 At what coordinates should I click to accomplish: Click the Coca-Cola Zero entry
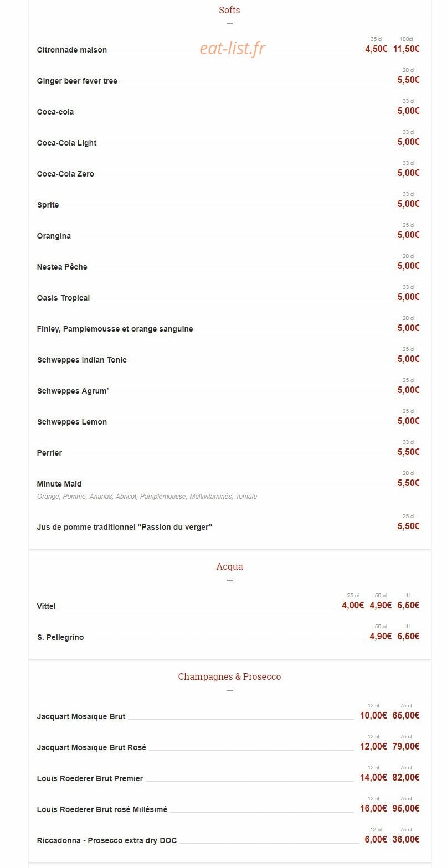[65, 174]
